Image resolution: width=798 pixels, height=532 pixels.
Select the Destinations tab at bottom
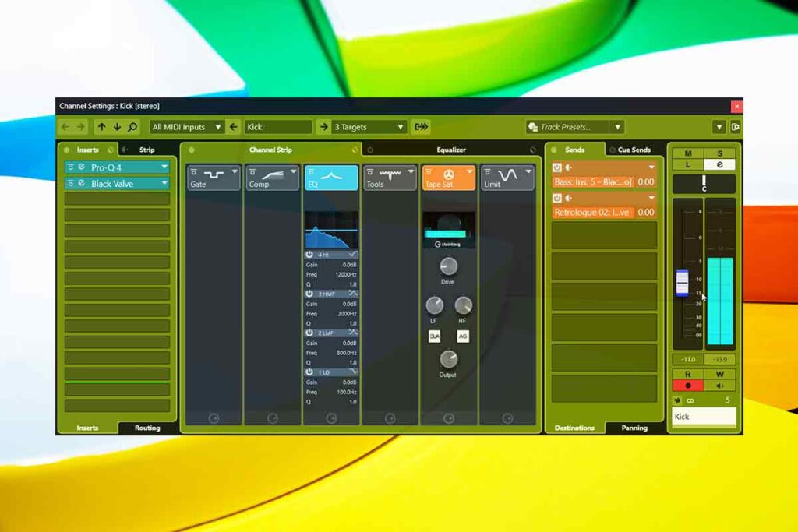(574, 428)
